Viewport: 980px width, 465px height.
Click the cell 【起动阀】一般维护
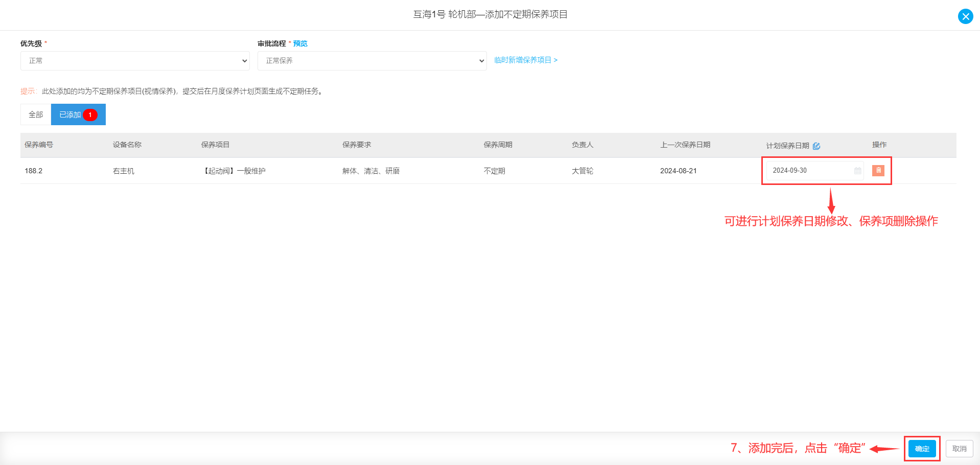(x=234, y=171)
